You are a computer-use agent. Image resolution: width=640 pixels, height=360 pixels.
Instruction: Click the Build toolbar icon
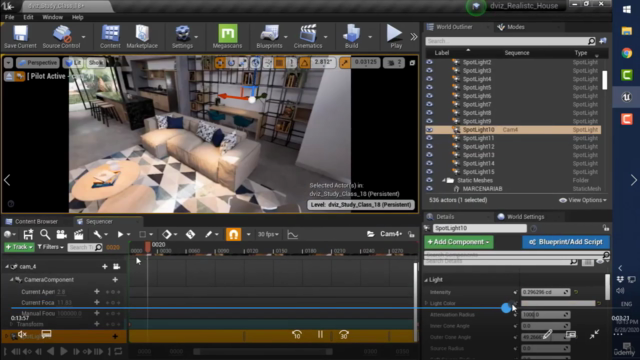351,36
